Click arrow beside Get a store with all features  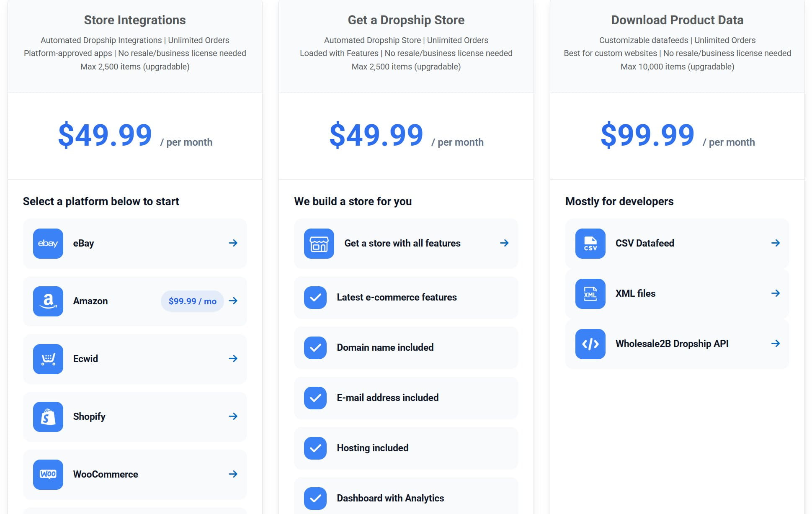pos(504,243)
